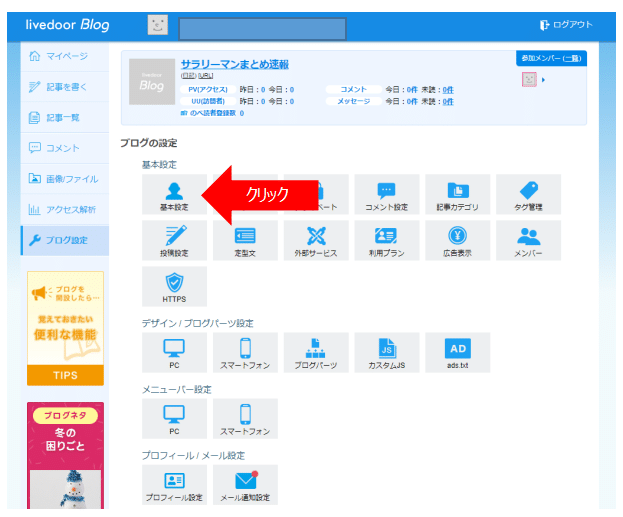Click ログアウト in the header
Image resolution: width=623 pixels, height=517 pixels.
pyautogui.click(x=566, y=25)
